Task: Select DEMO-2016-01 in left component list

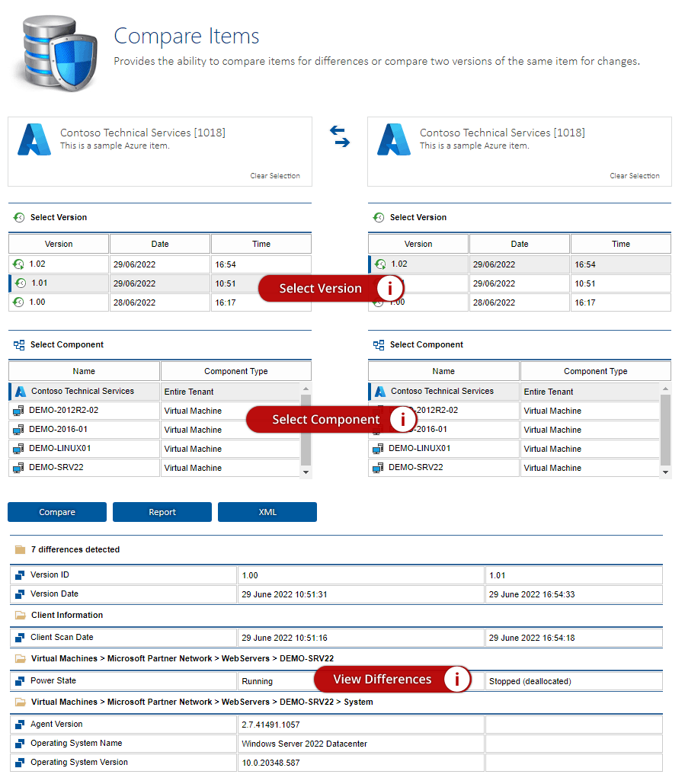Action: click(155, 430)
